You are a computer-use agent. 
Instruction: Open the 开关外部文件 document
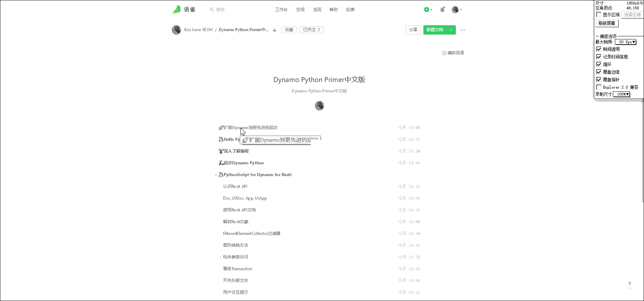(236, 281)
